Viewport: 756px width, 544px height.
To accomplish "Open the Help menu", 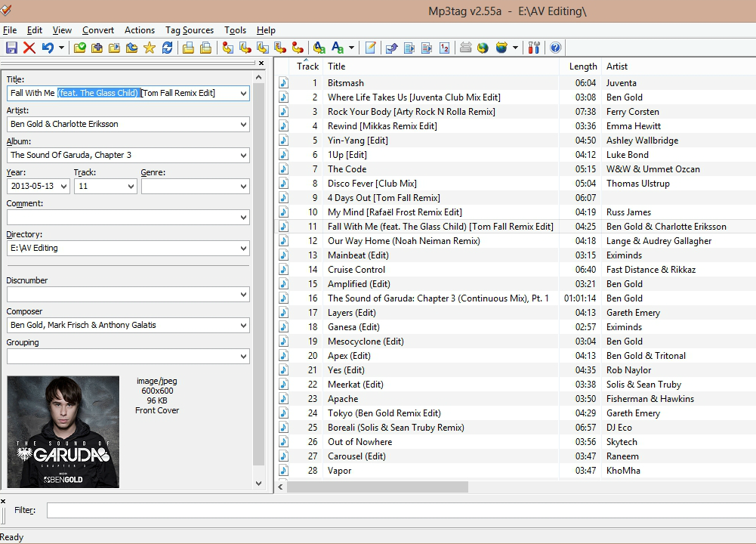I will 266,30.
